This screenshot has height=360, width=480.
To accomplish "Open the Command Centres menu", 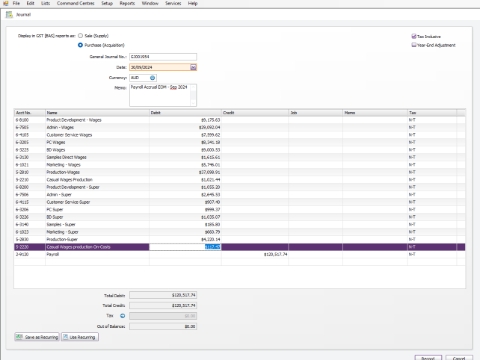I will pos(76,3).
